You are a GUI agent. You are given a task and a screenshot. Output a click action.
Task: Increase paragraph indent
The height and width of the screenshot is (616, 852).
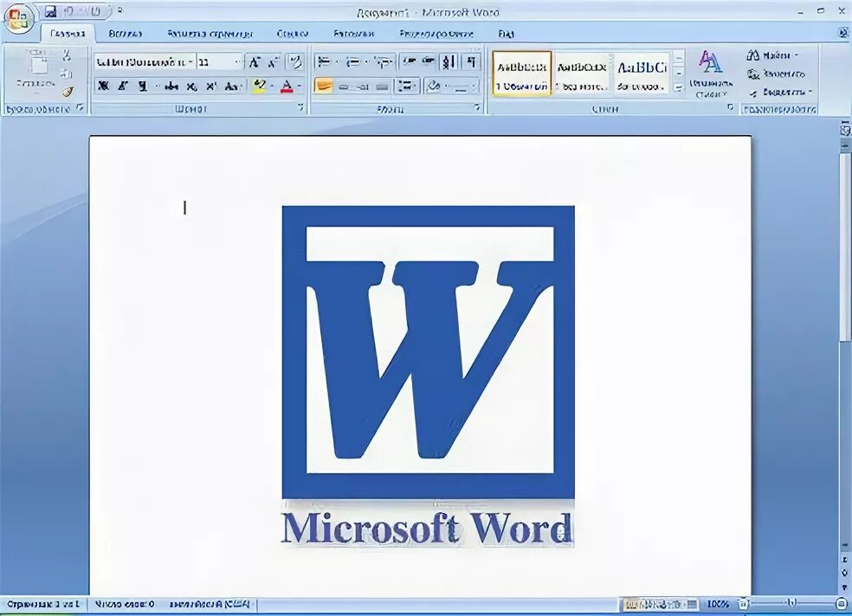[x=429, y=61]
